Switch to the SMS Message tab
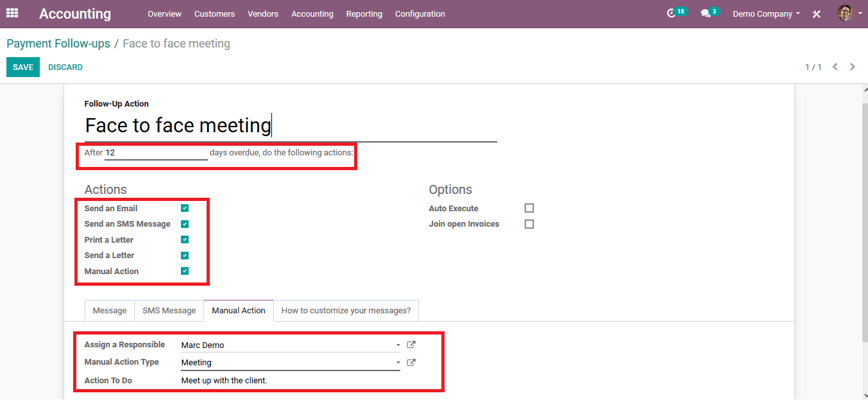This screenshot has height=400, width=868. (x=169, y=311)
